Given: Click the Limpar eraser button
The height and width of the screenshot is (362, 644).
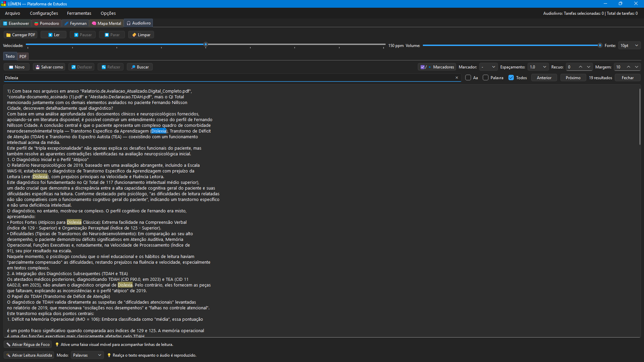Looking at the screenshot, I should [x=141, y=35].
